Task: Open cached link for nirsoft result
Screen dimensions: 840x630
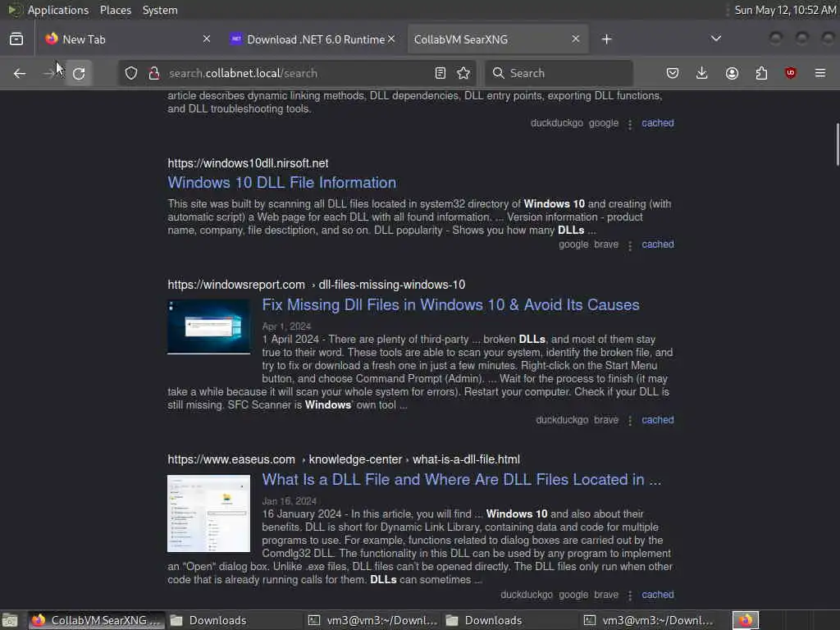Action: (x=658, y=244)
